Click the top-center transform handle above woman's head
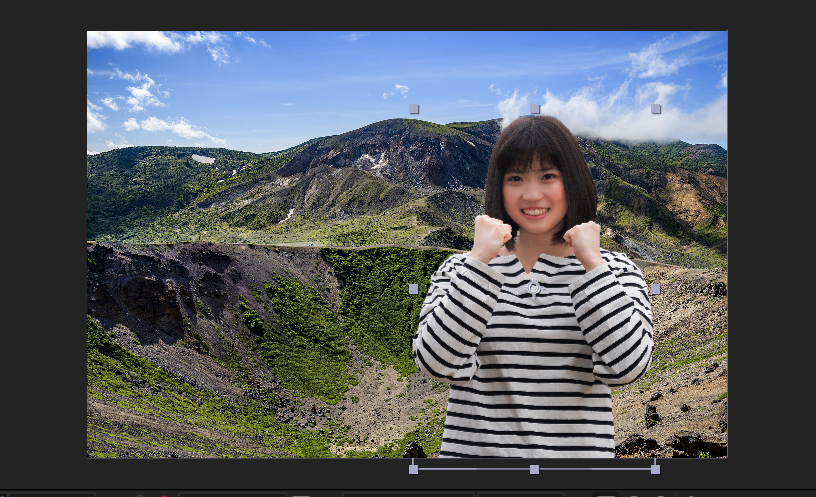Viewport: 816px width, 497px height. pyautogui.click(x=534, y=109)
